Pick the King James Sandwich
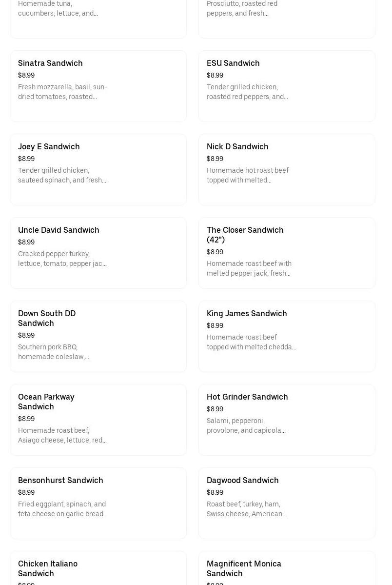 pyautogui.click(x=247, y=314)
